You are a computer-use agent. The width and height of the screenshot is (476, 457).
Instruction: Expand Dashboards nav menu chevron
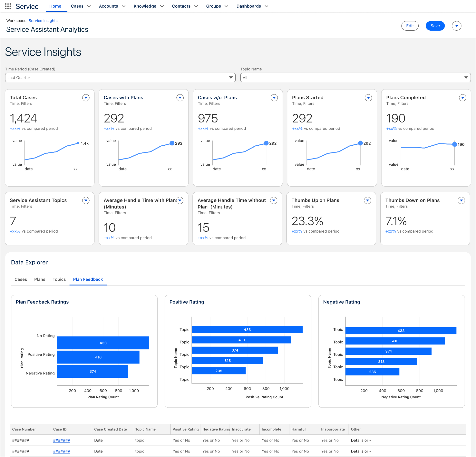(x=267, y=6)
